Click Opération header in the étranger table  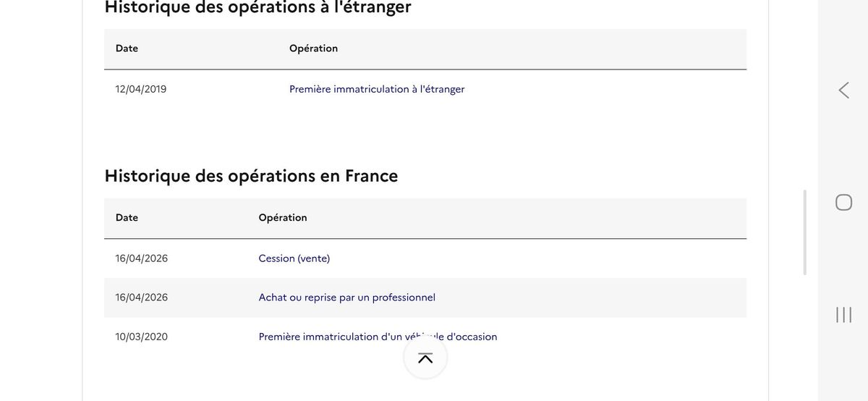coord(313,48)
